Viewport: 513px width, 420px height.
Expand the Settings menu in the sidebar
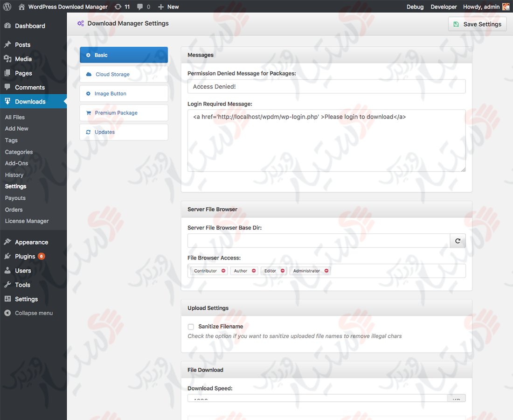tap(26, 299)
